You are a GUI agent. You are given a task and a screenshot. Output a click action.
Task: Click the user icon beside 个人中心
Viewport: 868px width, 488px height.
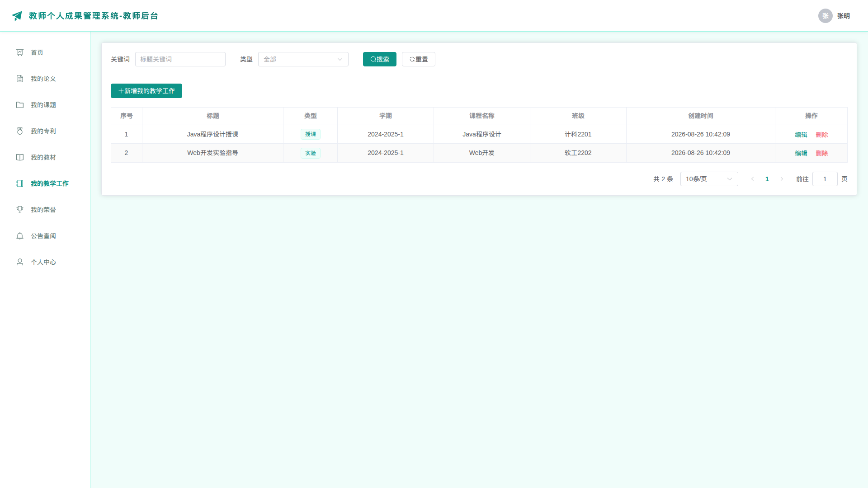click(x=20, y=262)
